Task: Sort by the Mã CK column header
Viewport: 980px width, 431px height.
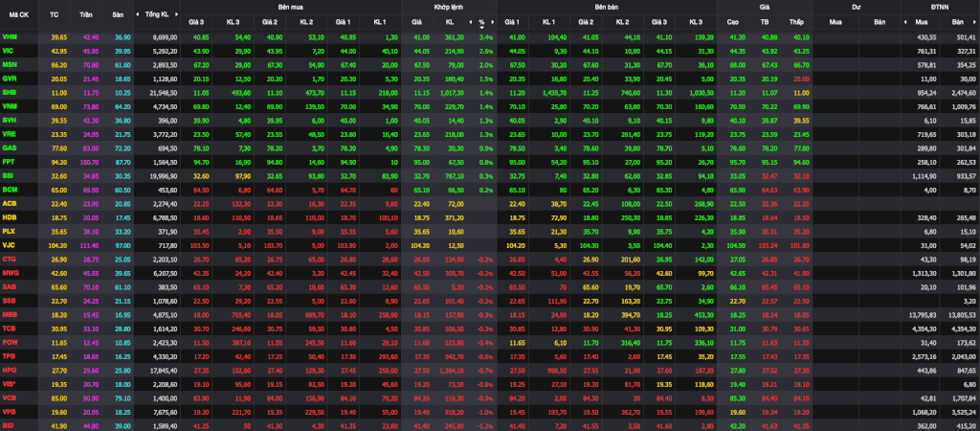Action: [x=17, y=13]
